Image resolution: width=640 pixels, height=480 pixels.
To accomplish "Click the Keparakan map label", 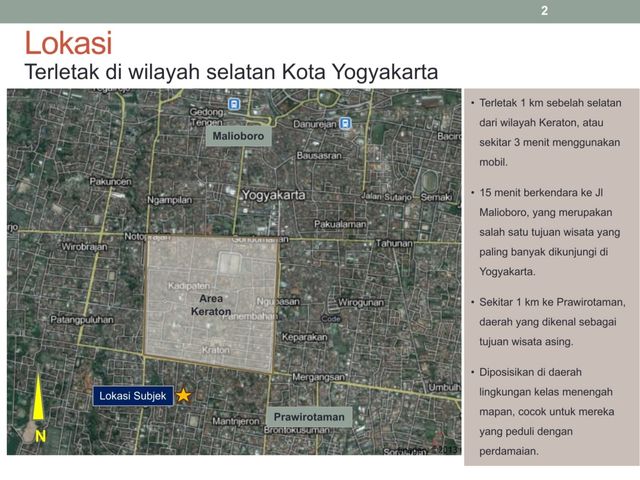I will click(304, 337).
